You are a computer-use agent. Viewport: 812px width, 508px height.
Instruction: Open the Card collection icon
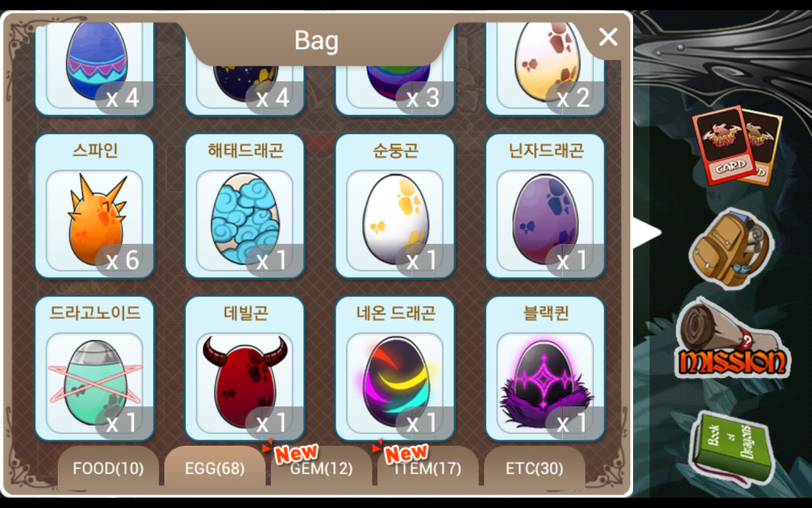(737, 145)
